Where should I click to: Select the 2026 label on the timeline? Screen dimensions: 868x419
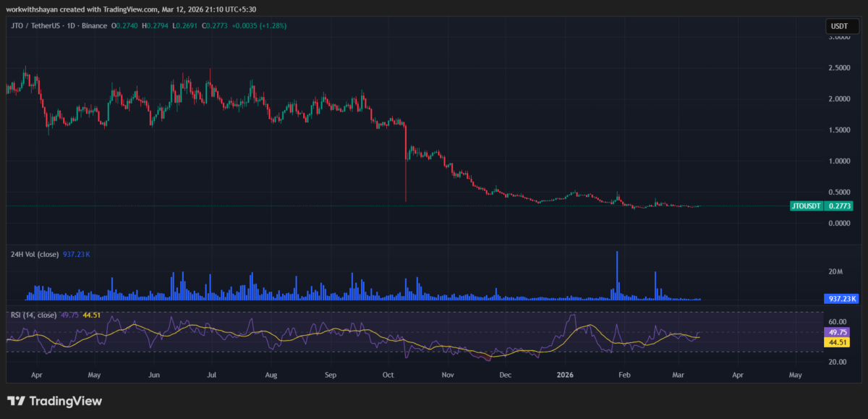(x=565, y=375)
